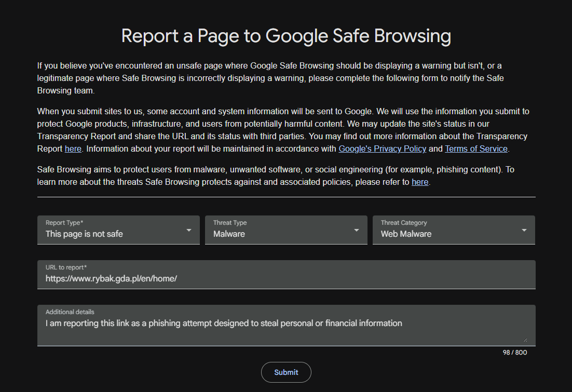Open Google's Privacy Policy link

tap(383, 149)
